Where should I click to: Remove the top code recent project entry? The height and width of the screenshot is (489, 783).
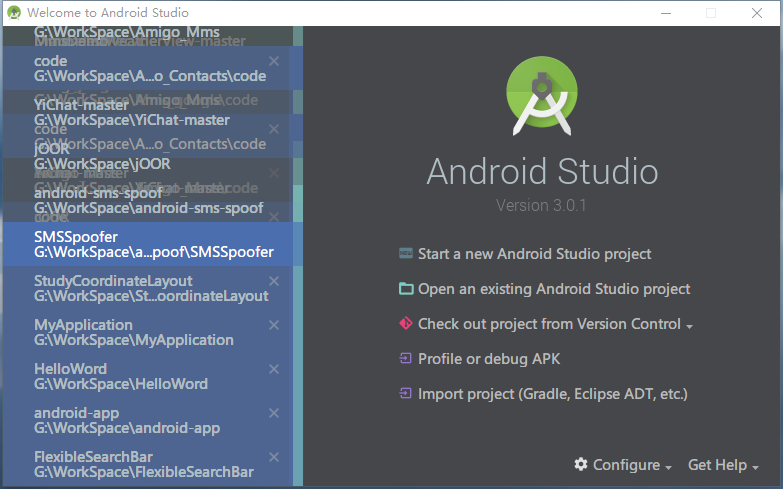click(x=274, y=61)
